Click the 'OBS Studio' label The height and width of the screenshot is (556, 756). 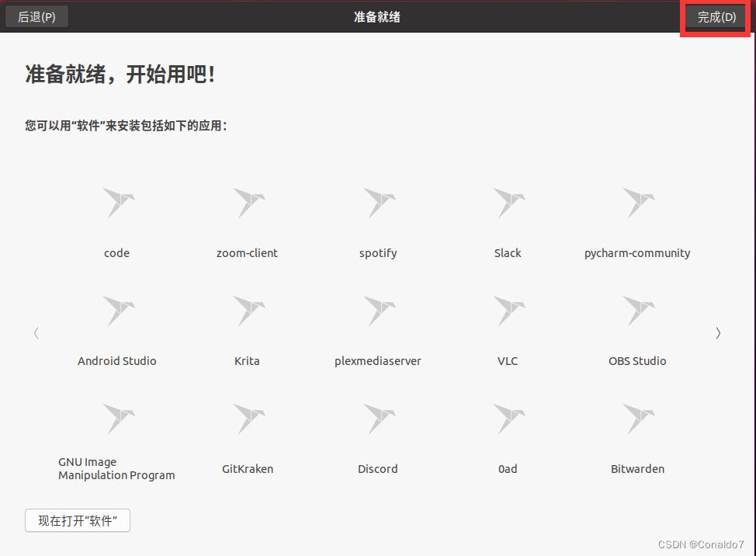point(637,361)
